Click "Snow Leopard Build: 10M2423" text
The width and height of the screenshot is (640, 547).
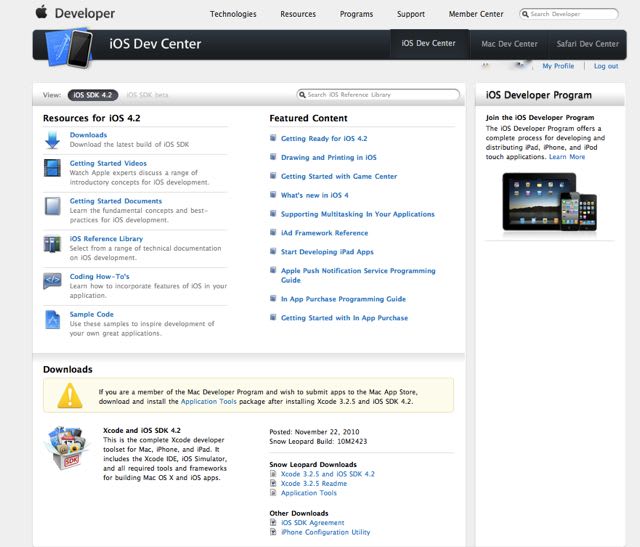click(x=318, y=441)
